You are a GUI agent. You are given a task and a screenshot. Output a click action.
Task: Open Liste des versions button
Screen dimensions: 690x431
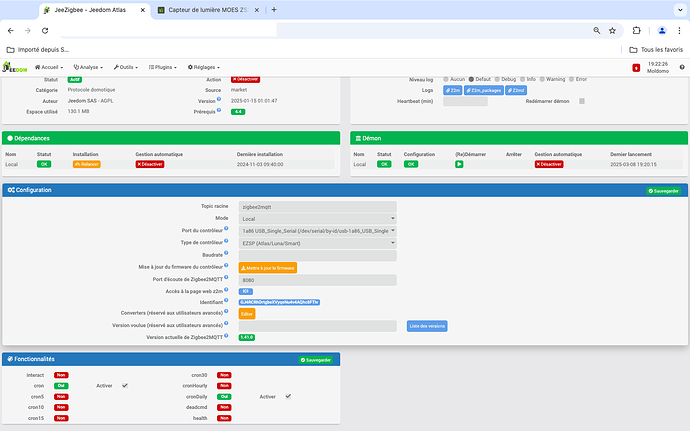pos(427,326)
